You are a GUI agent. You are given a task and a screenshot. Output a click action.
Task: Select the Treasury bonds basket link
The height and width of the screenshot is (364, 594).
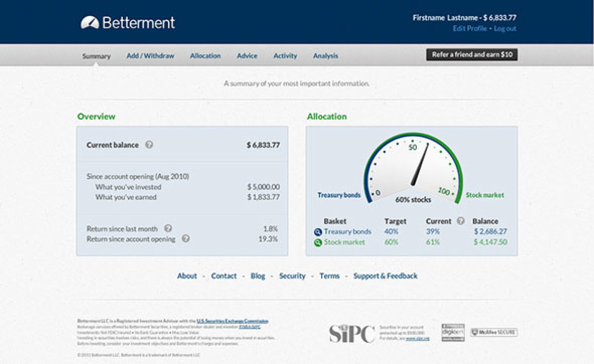347,232
